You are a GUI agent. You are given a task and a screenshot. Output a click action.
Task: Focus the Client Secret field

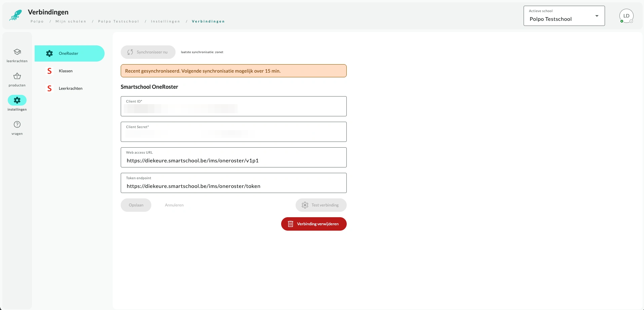(234, 132)
